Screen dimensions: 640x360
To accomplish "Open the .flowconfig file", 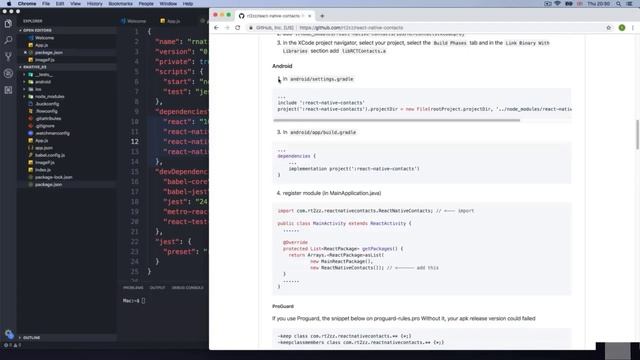I will (x=46, y=111).
